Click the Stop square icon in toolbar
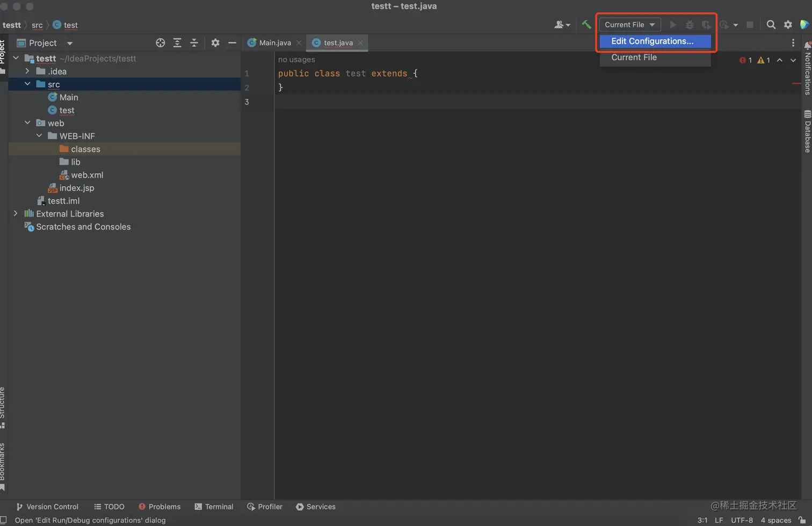 pos(750,25)
